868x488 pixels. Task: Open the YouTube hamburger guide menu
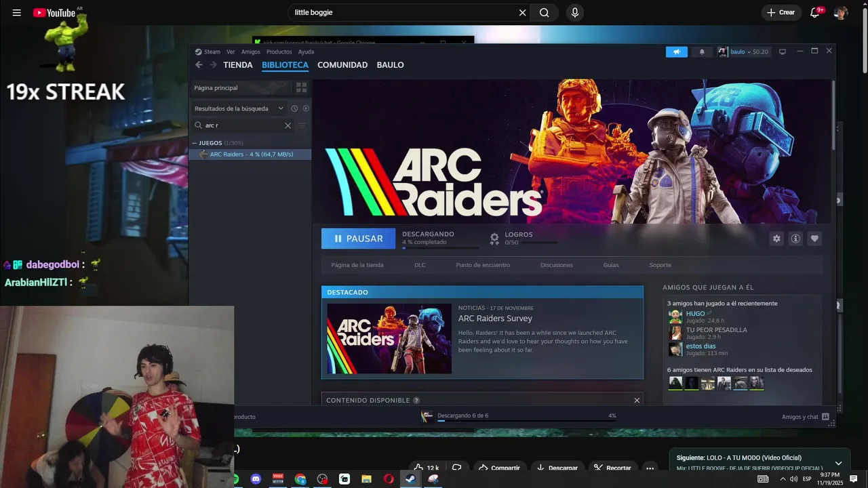tap(17, 13)
